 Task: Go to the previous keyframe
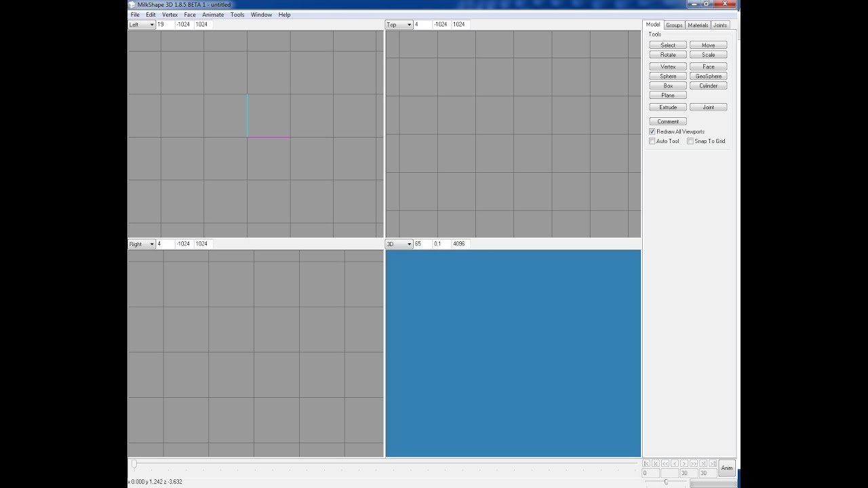(656, 463)
